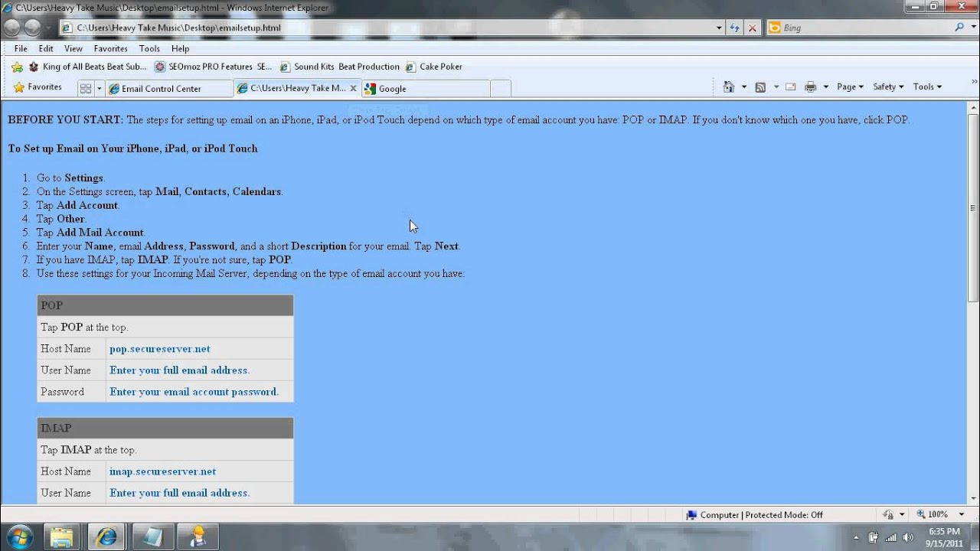The height and width of the screenshot is (551, 980).
Task: Click the scrollbar up arrow
Action: (973, 106)
